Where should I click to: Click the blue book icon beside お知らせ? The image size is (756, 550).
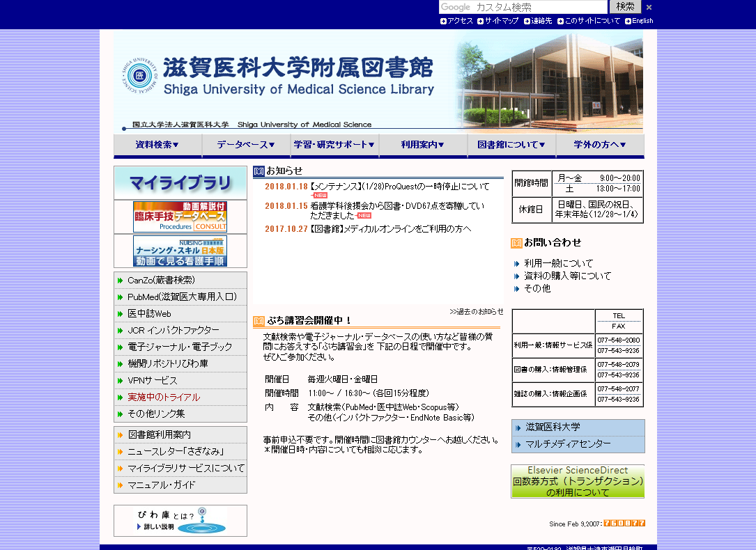point(259,171)
